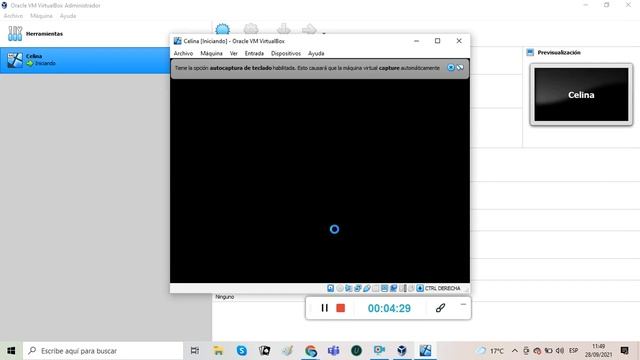Image resolution: width=640 pixels, height=360 pixels.
Task: Open the Entrada menu in the VM window
Action: pyautogui.click(x=254, y=53)
